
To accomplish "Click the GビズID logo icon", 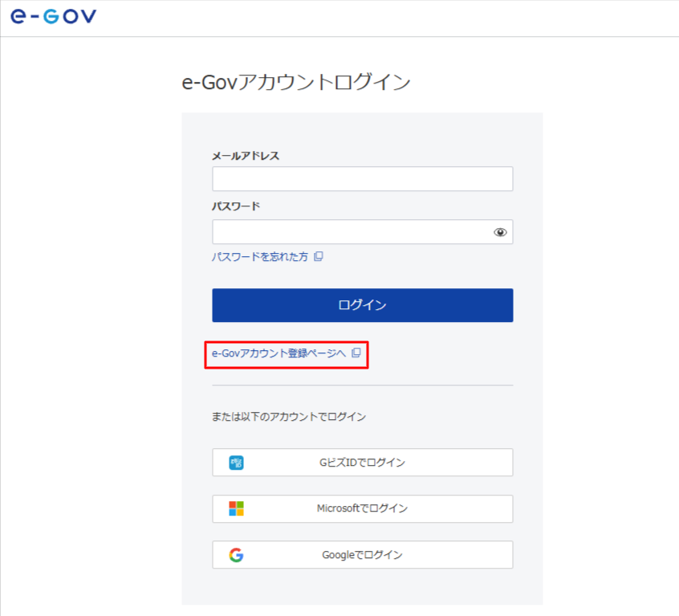I will 236,463.
